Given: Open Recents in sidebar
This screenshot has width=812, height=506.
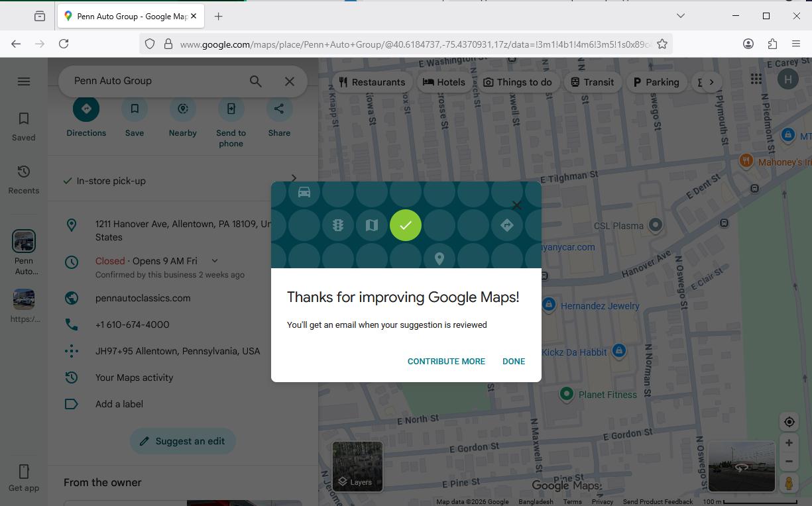Looking at the screenshot, I should tap(24, 179).
